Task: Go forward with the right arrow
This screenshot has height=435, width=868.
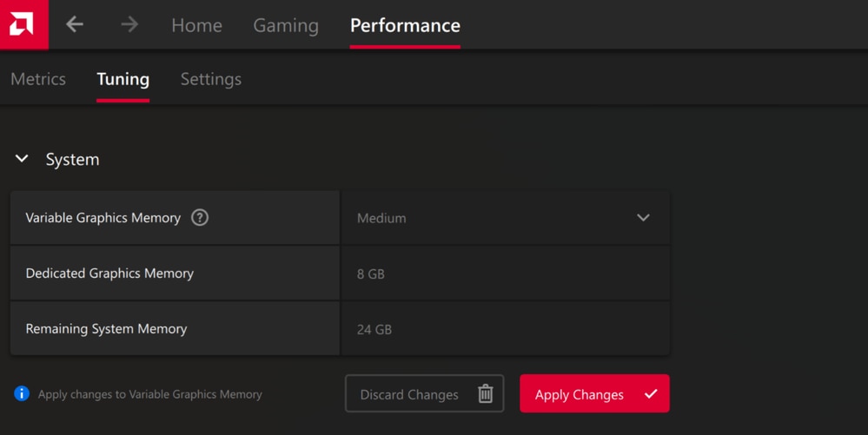Action: (x=129, y=24)
